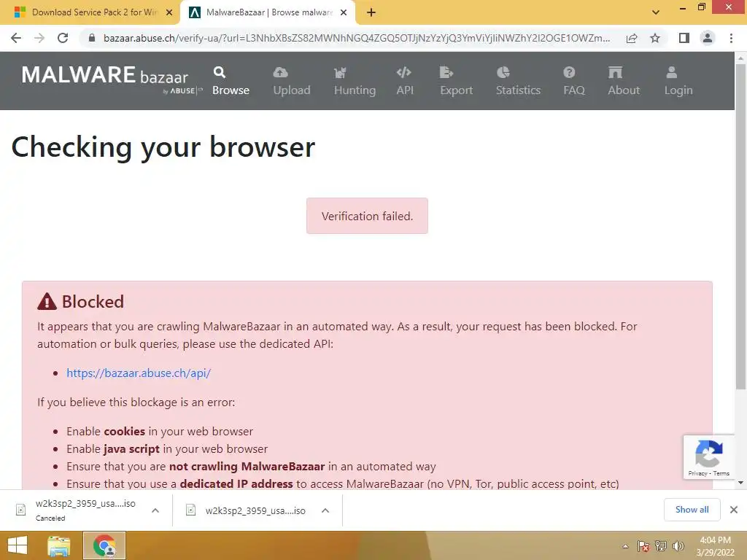Click the Chrome taskbar icon
747x560 pixels.
click(x=104, y=545)
